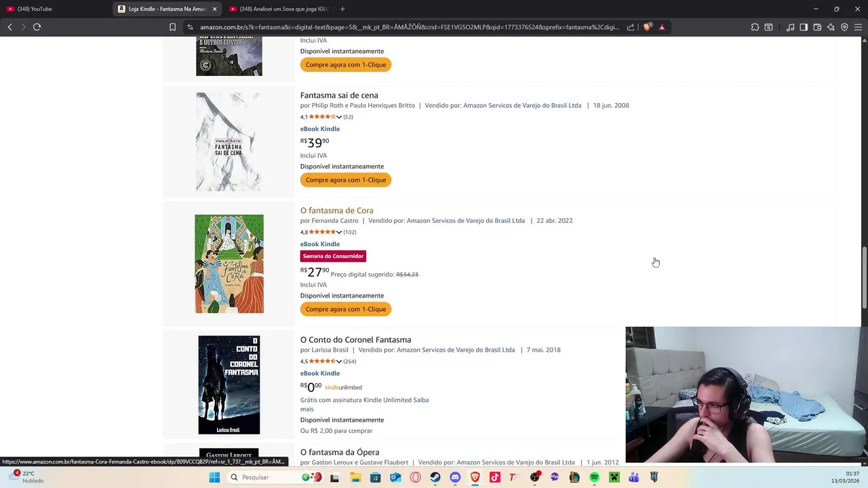Open Outlook from the taskbar
The width and height of the screenshot is (868, 488).
tap(395, 477)
